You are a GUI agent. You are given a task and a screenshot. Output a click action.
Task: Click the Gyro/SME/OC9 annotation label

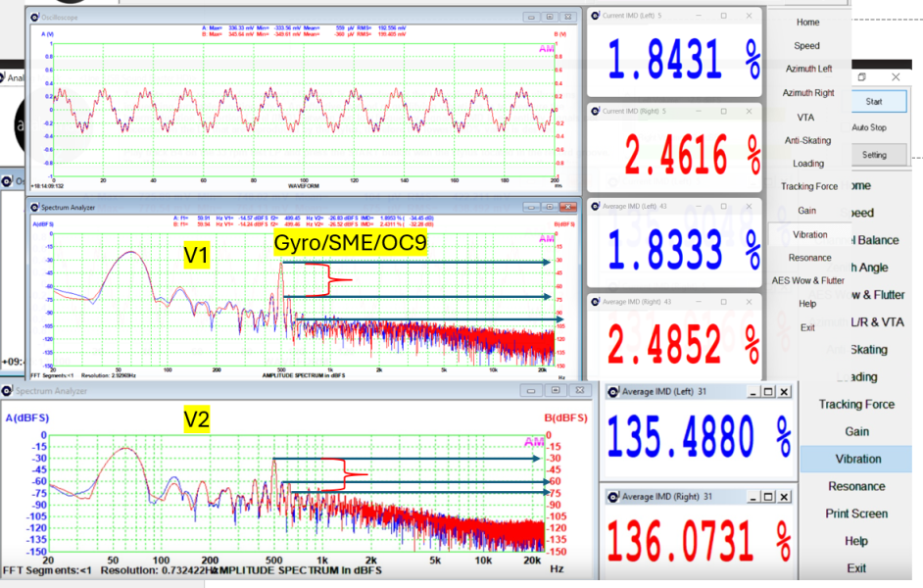coord(350,244)
